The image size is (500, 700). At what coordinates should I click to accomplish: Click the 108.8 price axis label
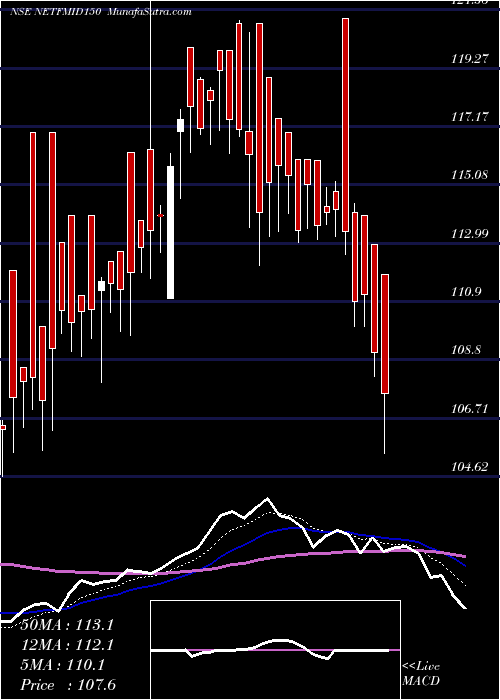[466, 350]
